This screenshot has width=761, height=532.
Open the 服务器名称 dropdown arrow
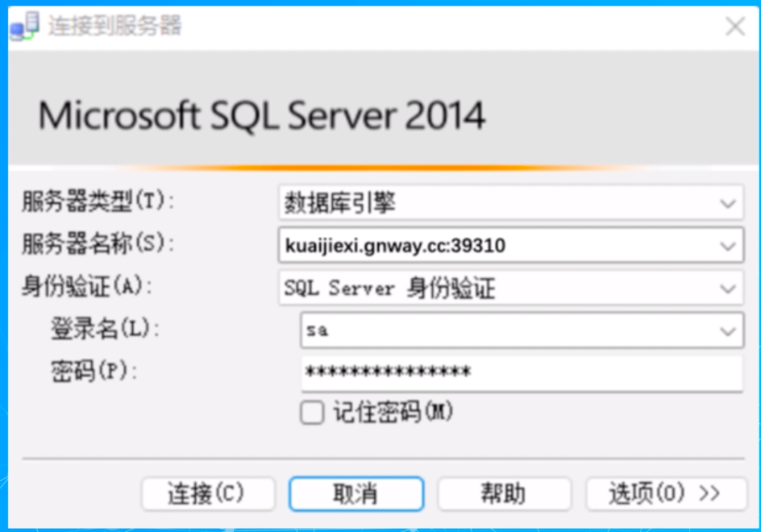(728, 246)
